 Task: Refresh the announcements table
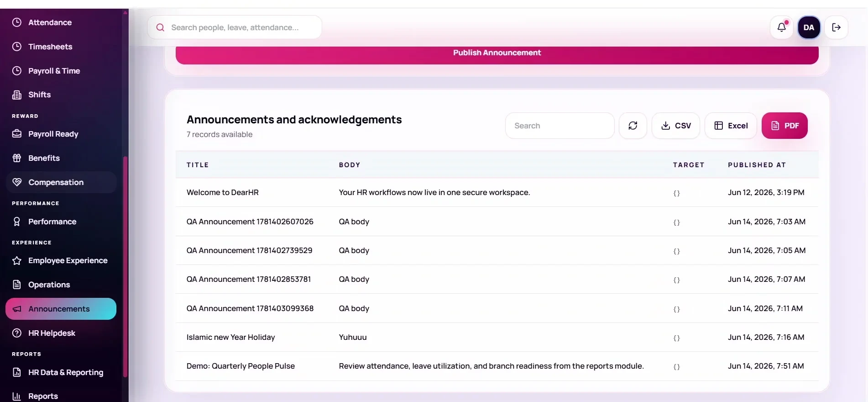point(633,126)
